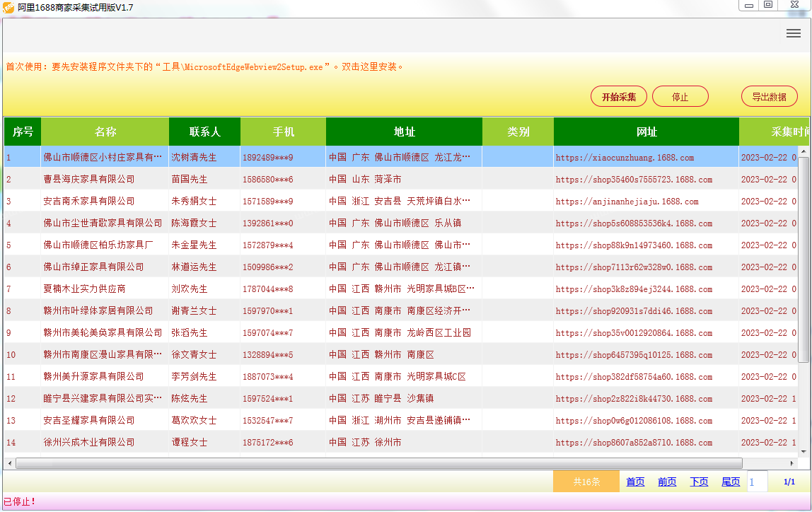The image size is (812, 512).
Task: Select row 佛山市顺德区柏乐坊家具厂
Action: [x=402, y=245]
